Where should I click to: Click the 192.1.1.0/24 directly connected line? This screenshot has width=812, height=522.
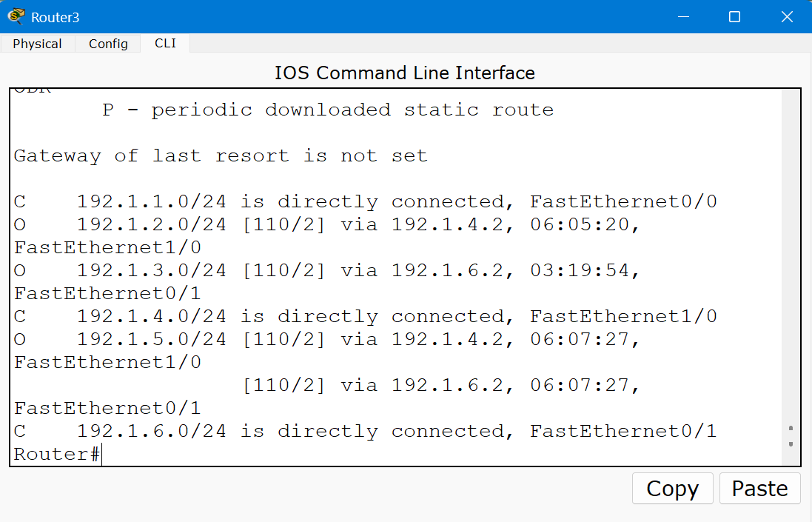click(365, 201)
